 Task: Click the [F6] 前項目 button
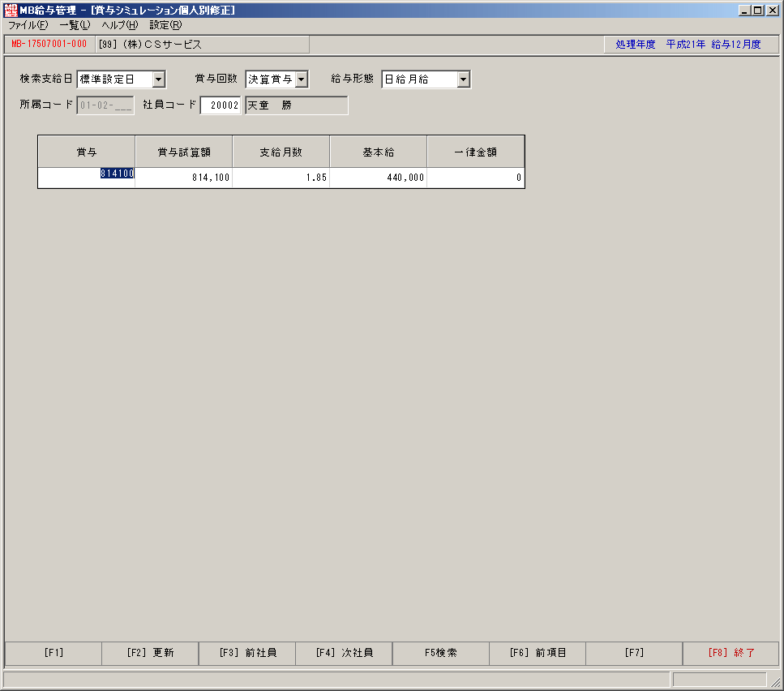538,653
